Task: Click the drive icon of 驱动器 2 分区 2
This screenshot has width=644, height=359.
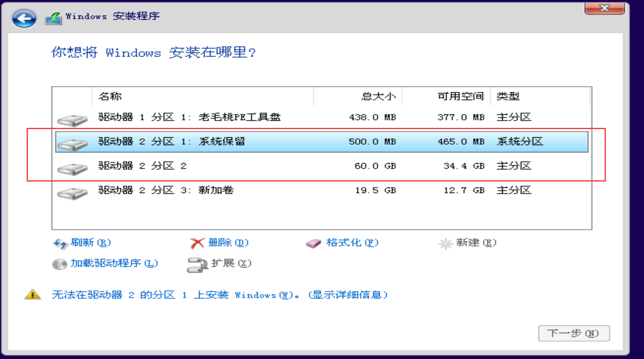Action: click(x=73, y=168)
